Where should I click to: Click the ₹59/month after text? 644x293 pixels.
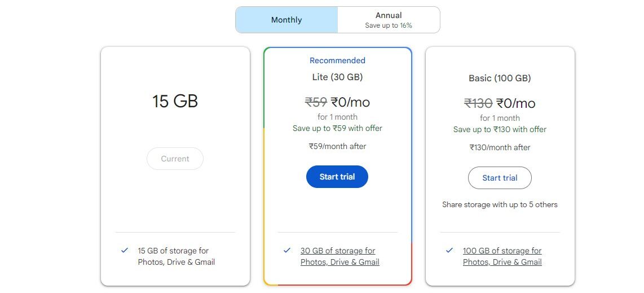pyautogui.click(x=337, y=146)
